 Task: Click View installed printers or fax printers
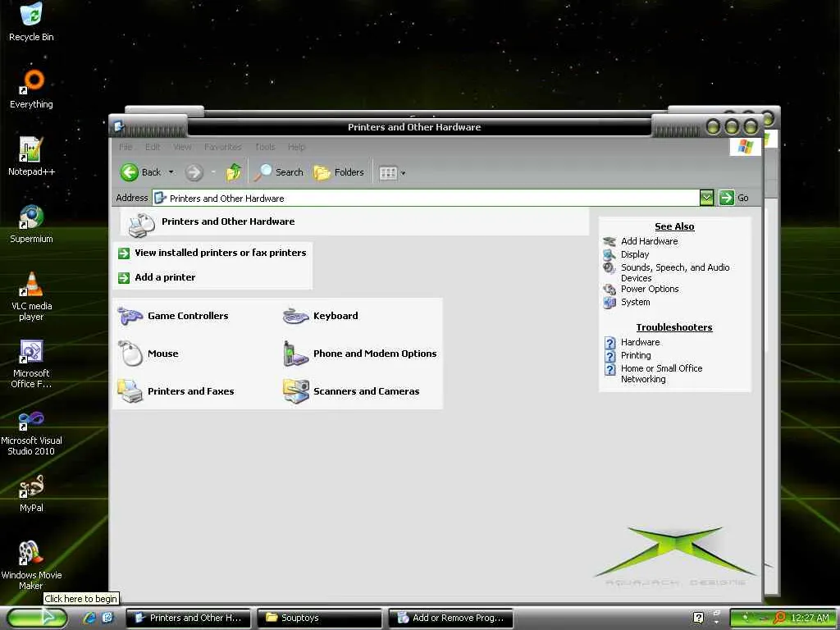point(220,253)
